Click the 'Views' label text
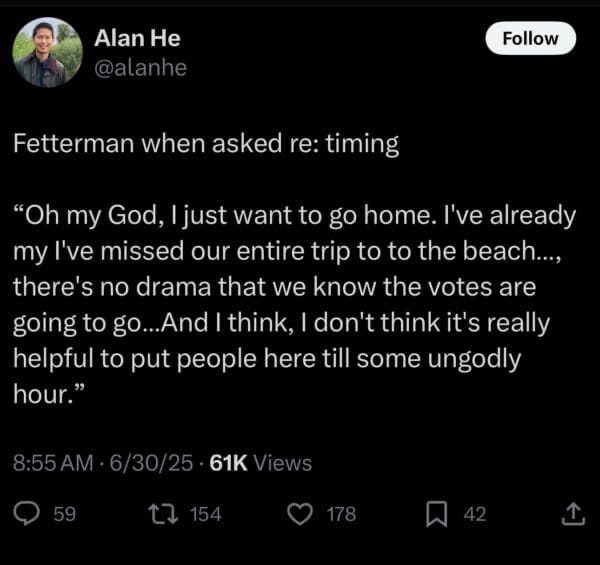The width and height of the screenshot is (600, 565). tap(283, 462)
